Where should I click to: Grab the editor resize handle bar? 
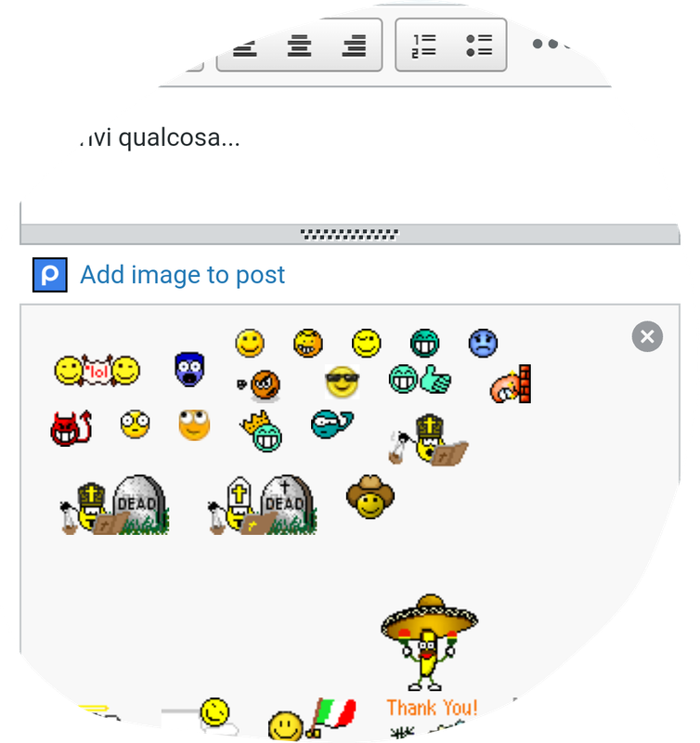pyautogui.click(x=350, y=234)
